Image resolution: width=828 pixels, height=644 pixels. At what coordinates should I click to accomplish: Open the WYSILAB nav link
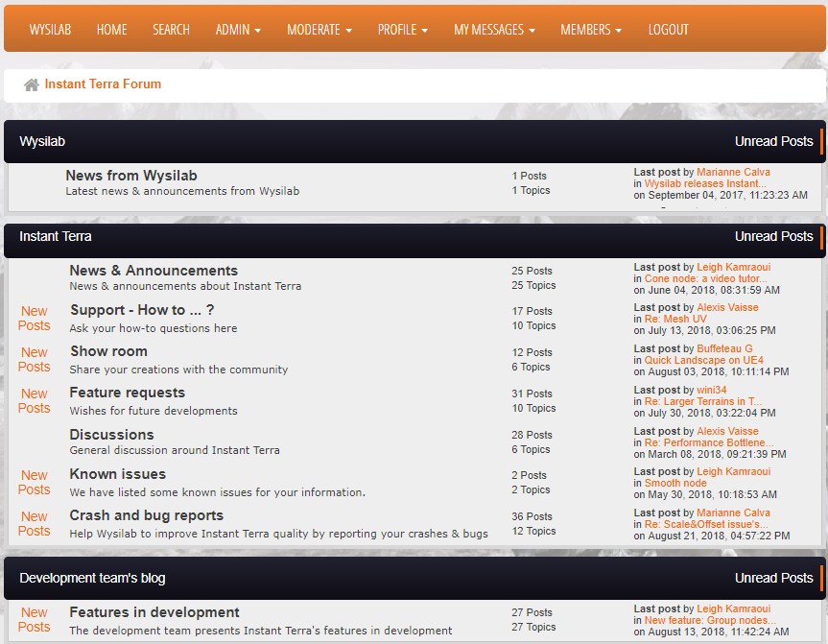tap(50, 30)
